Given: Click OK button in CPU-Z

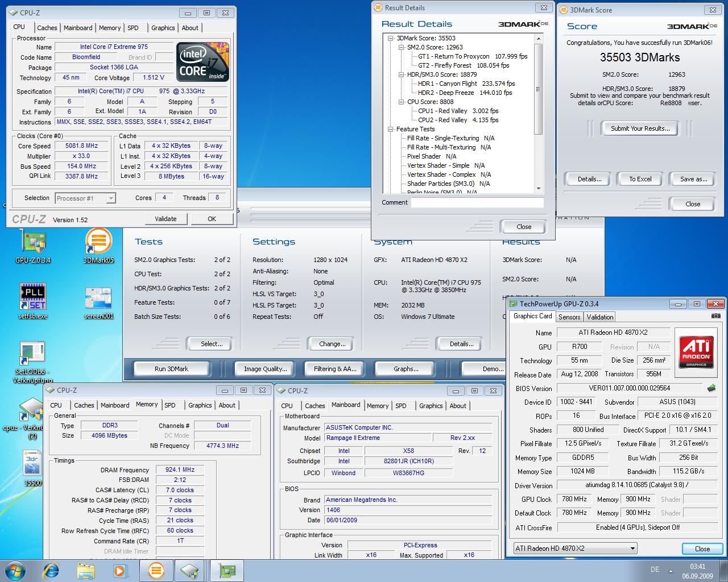Looking at the screenshot, I should [x=212, y=219].
